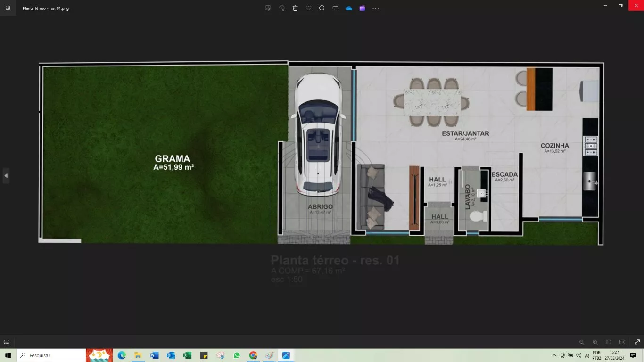Enter full screen mode
This screenshot has height=362, width=644.
coord(637,342)
